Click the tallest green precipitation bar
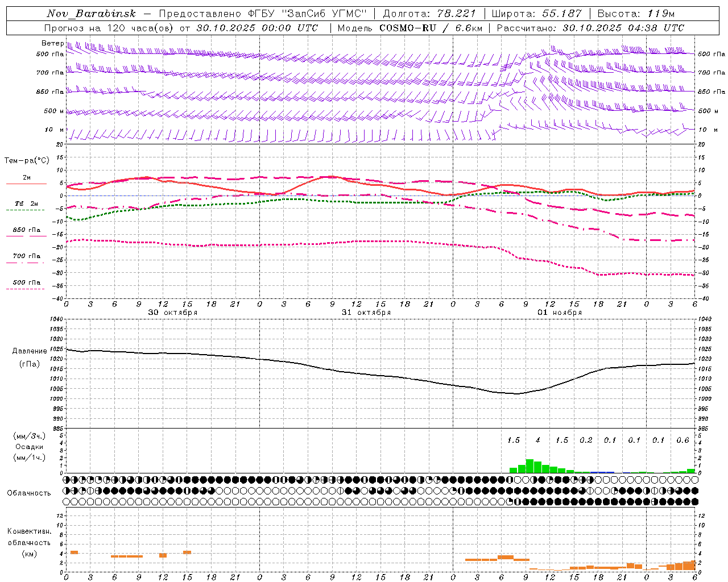This screenshot has width=728, height=582. [x=530, y=466]
